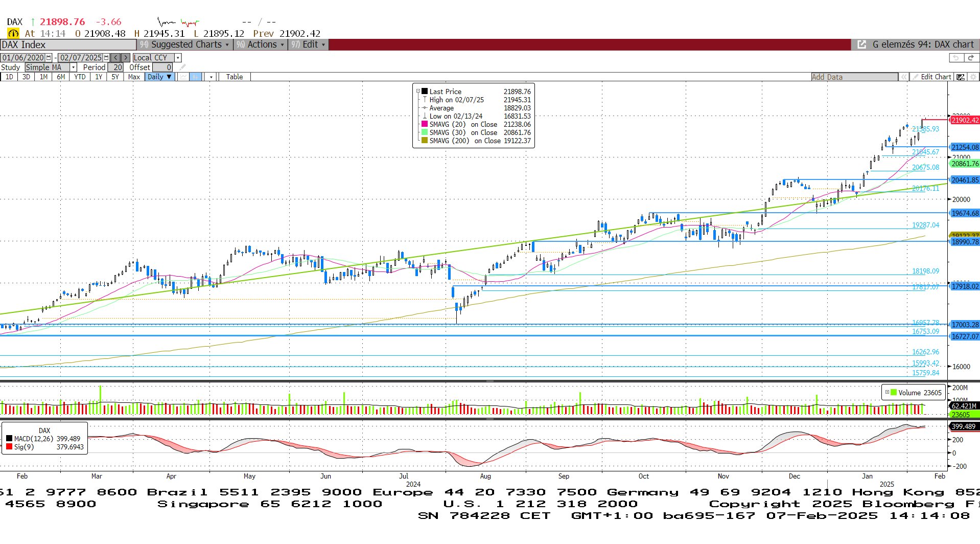Click the Sig(9) red legend swatch
The height and width of the screenshot is (544, 980).
[9, 447]
